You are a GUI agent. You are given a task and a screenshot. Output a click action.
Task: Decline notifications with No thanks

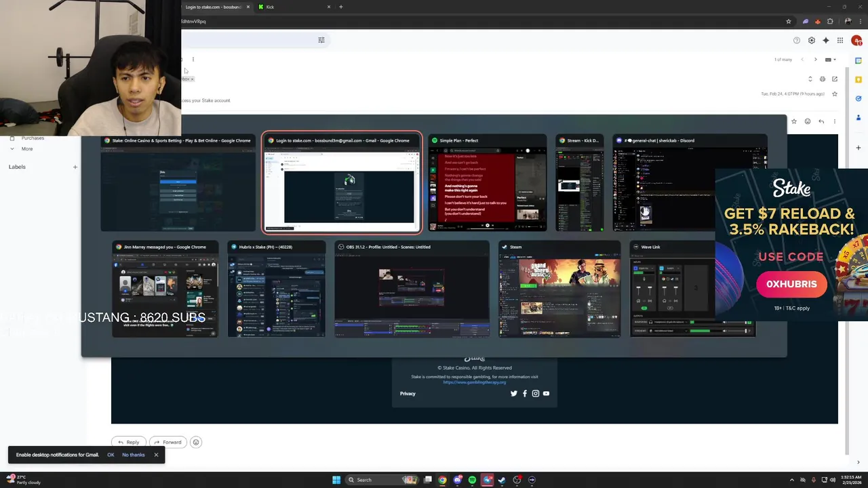(x=134, y=455)
